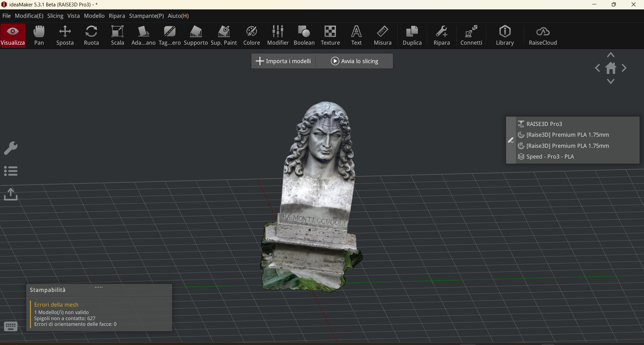The image size is (644, 345).
Task: Reset camera with the home view icon
Action: coord(611,69)
